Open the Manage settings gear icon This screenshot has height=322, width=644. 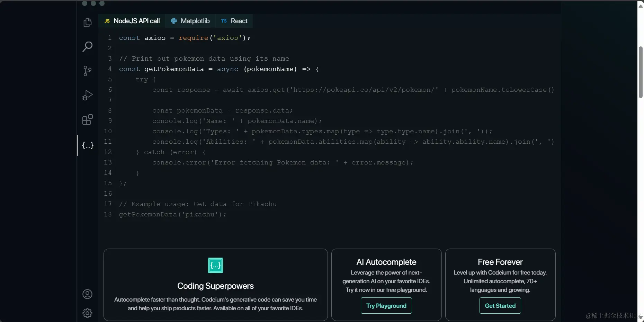88,313
